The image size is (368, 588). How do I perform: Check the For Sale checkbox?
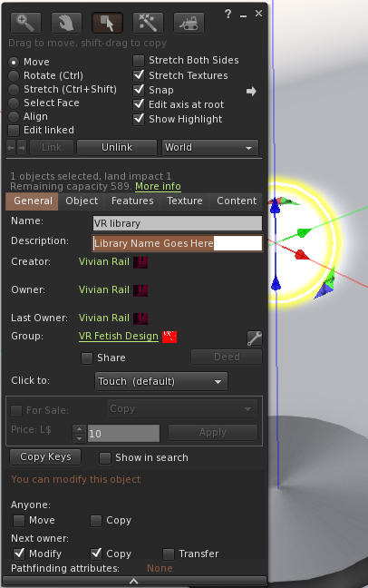click(16, 411)
